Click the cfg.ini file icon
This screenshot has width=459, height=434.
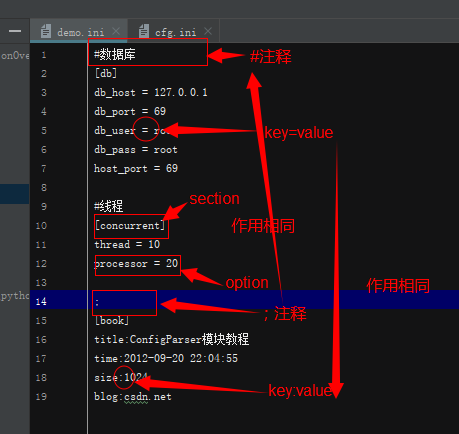pyautogui.click(x=144, y=31)
